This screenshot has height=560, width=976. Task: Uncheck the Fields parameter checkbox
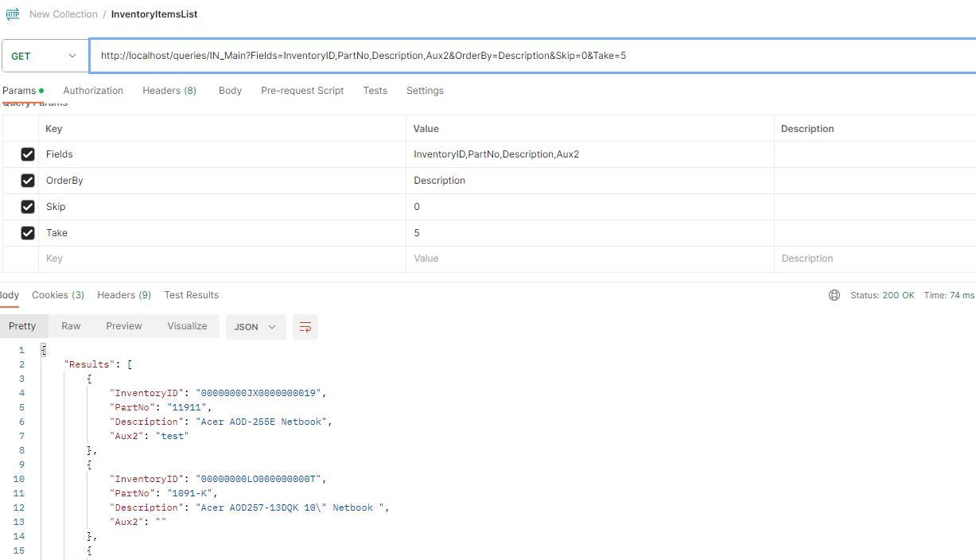tap(28, 154)
